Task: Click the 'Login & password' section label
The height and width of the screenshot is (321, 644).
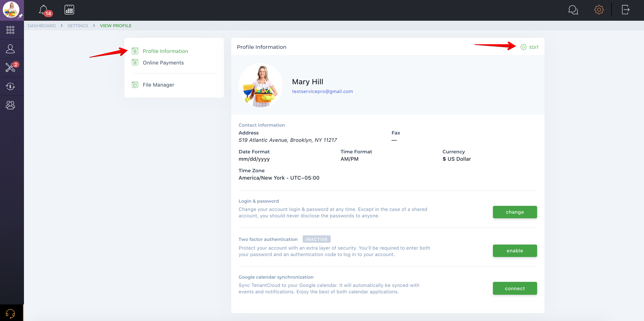Action: pos(258,201)
